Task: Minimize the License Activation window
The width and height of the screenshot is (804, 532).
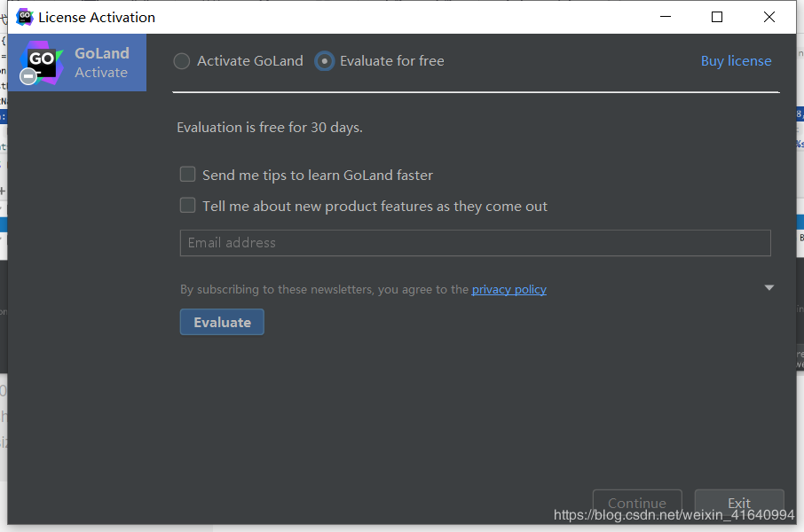Action: (666, 17)
